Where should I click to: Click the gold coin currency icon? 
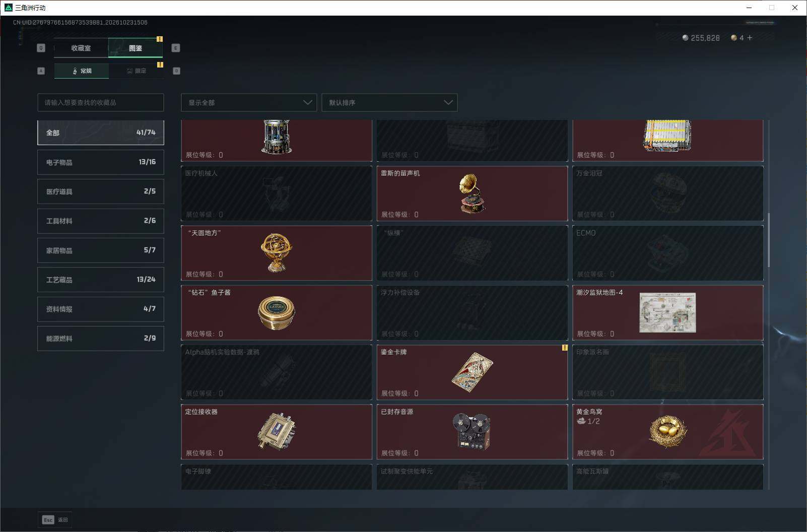tap(734, 38)
